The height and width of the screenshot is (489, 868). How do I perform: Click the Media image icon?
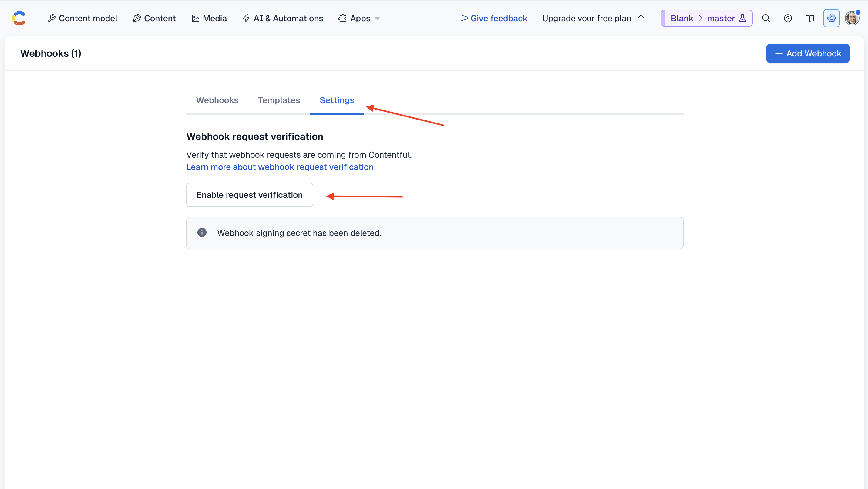point(196,18)
